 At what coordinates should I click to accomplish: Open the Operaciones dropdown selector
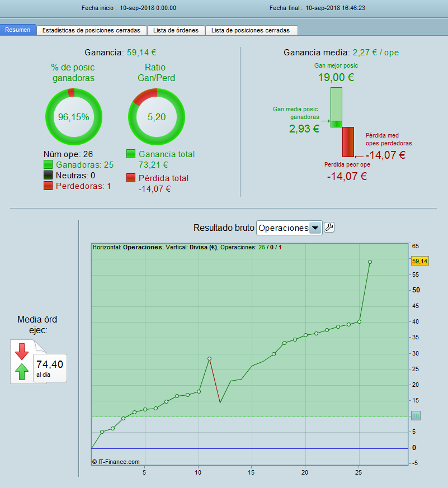pyautogui.click(x=289, y=228)
